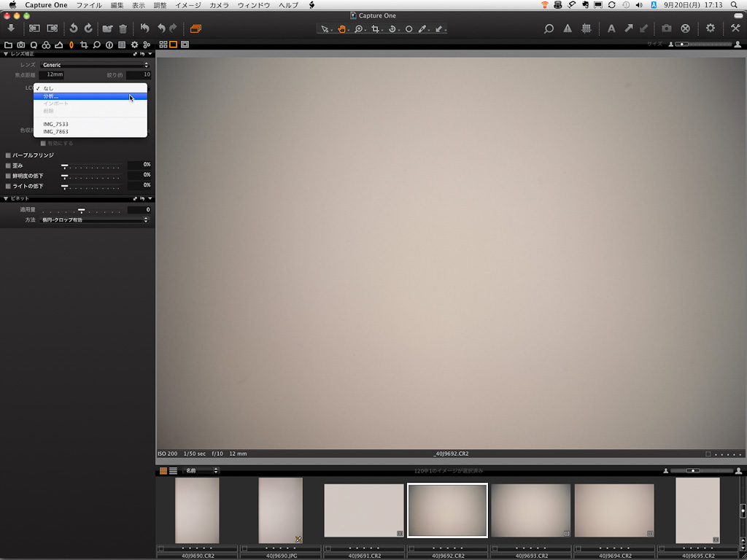The height and width of the screenshot is (560, 747).
Task: Select the crop tool in cursor toolbar
Action: tap(376, 29)
